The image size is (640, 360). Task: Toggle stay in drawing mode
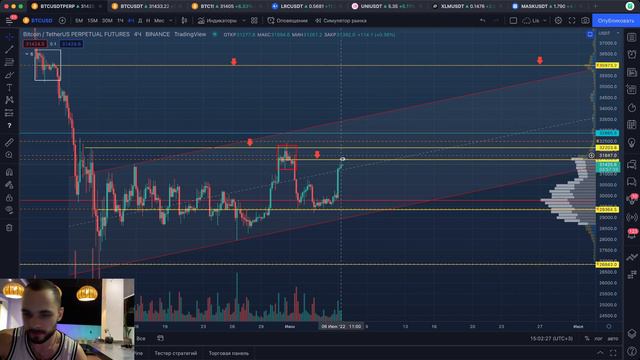9,185
